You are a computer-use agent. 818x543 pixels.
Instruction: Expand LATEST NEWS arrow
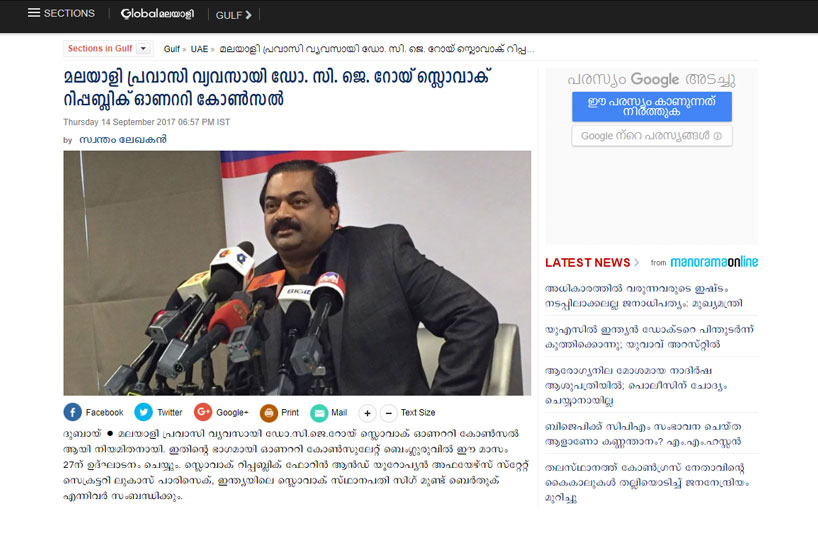coord(636,262)
